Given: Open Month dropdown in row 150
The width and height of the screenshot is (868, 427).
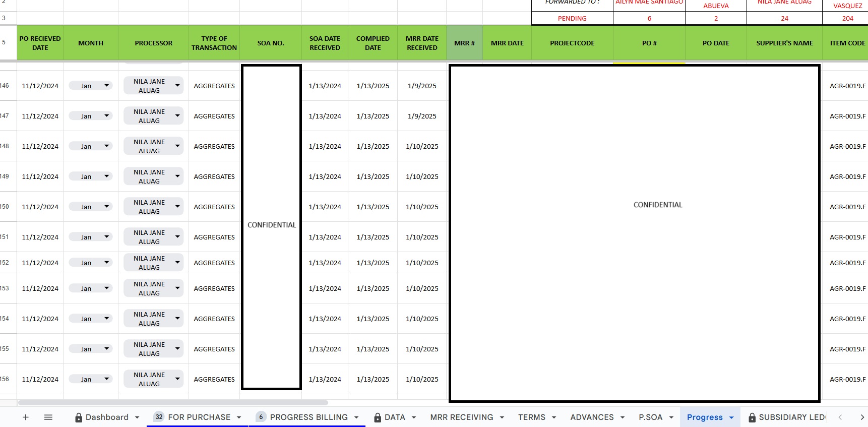Looking at the screenshot, I should tap(106, 207).
